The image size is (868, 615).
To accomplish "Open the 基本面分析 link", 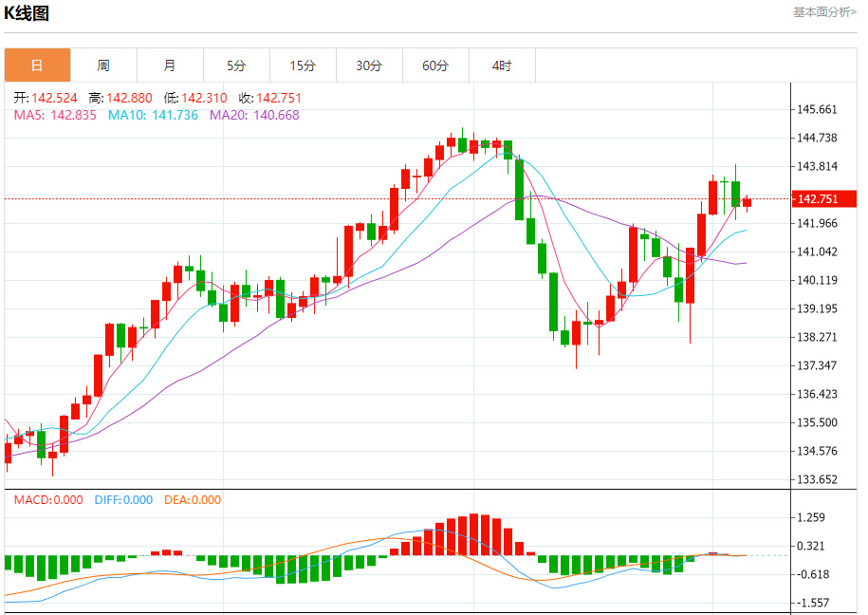I will pyautogui.click(x=824, y=12).
